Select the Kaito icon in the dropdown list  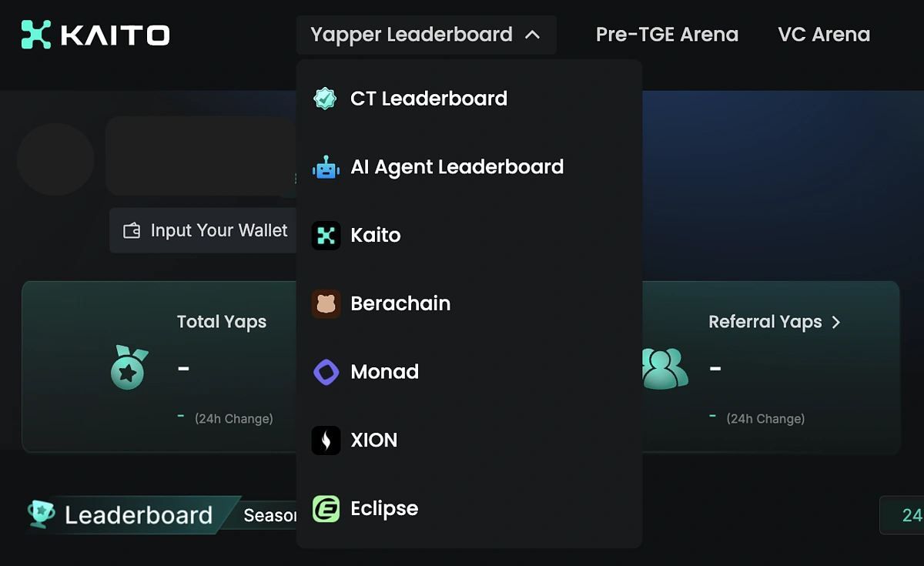[326, 235]
